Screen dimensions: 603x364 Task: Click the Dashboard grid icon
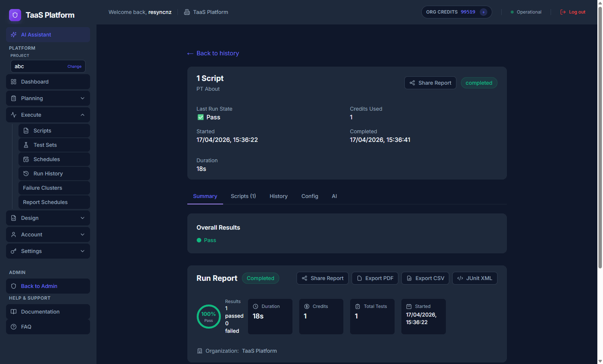coord(14,82)
